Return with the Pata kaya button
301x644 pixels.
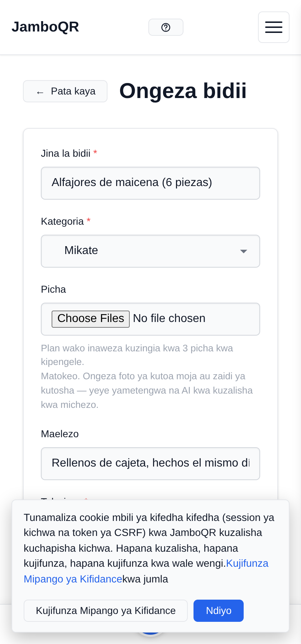click(65, 91)
